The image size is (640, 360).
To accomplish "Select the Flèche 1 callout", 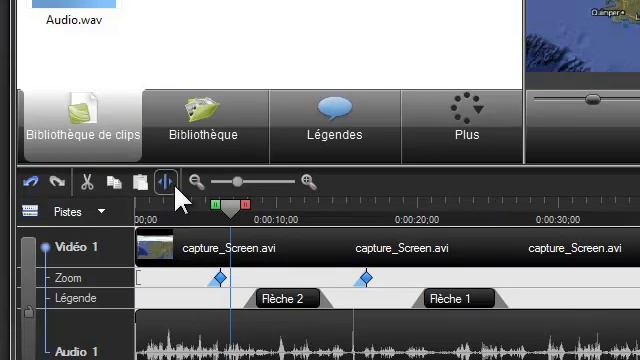I will click(459, 299).
